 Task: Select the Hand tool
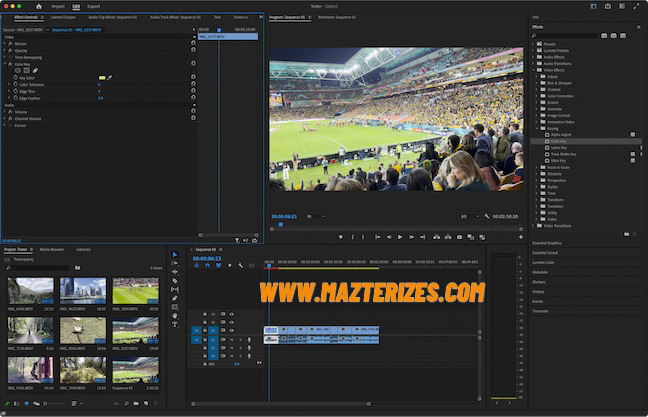pyautogui.click(x=175, y=316)
